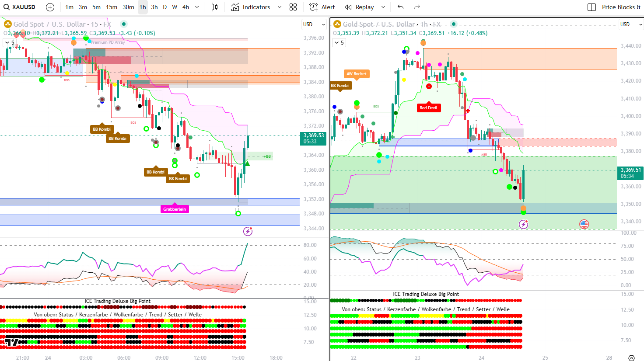Click the Grabberlein label on left chart
Screen dimensions: 644x361
[x=175, y=209]
